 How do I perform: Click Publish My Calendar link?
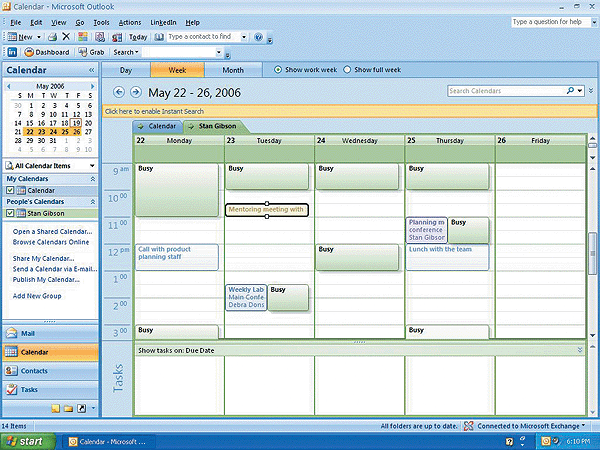(46, 280)
